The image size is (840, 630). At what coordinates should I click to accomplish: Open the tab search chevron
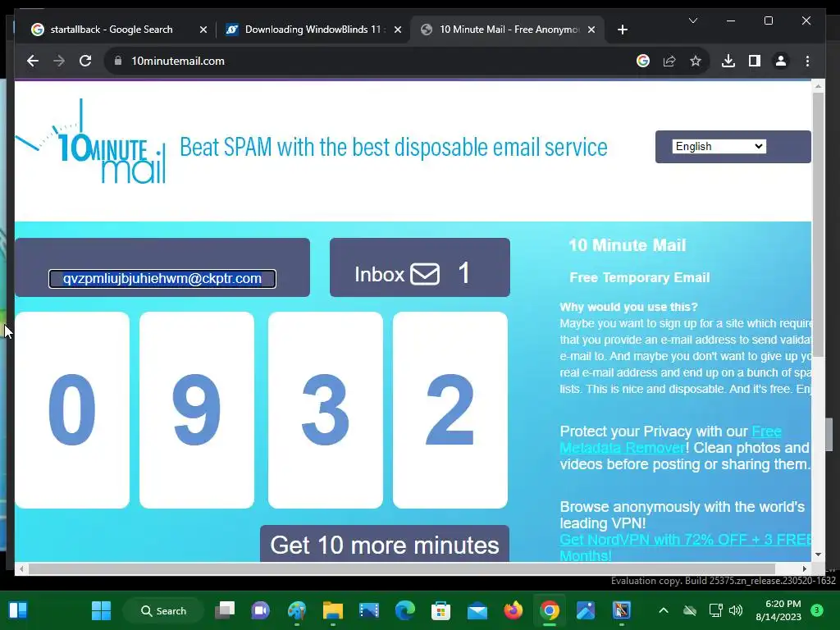(692, 21)
